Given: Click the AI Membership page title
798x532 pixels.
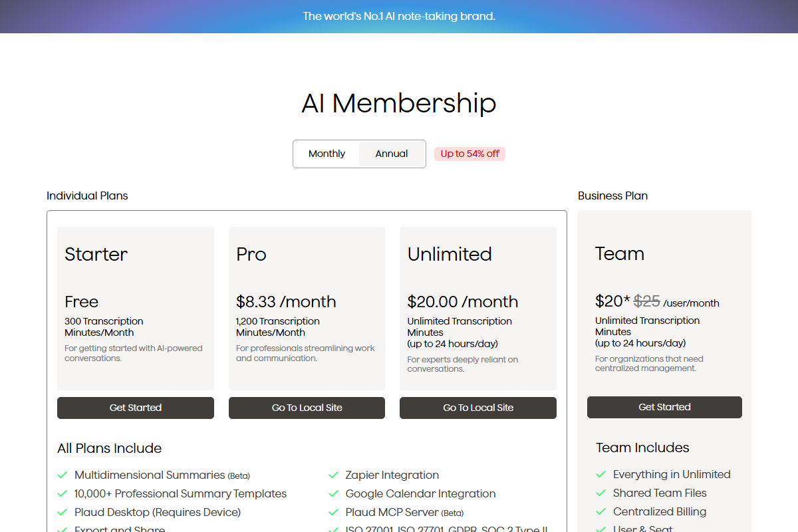Looking at the screenshot, I should point(399,103).
